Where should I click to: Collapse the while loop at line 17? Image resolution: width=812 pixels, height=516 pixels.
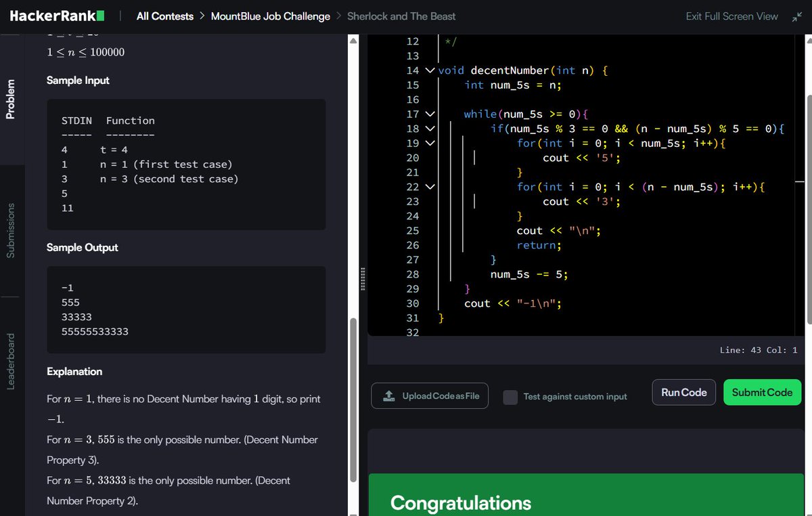pos(430,114)
